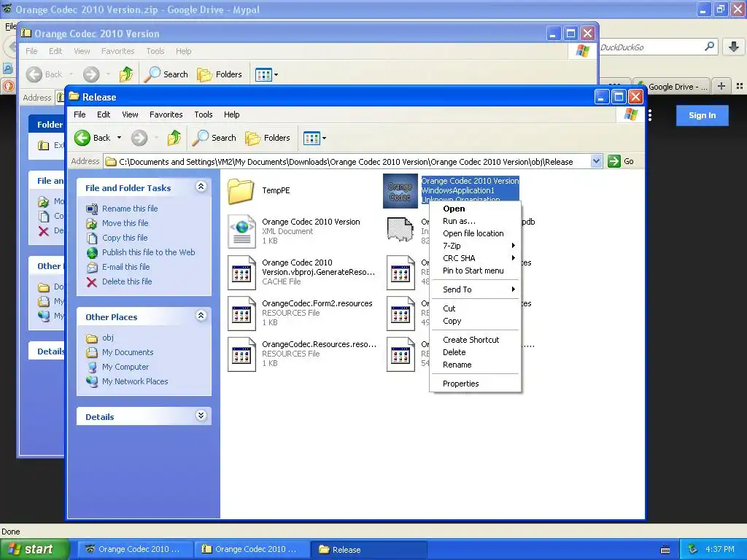Click the Forward arrow in Release window
This screenshot has width=747, height=560.
(x=139, y=138)
